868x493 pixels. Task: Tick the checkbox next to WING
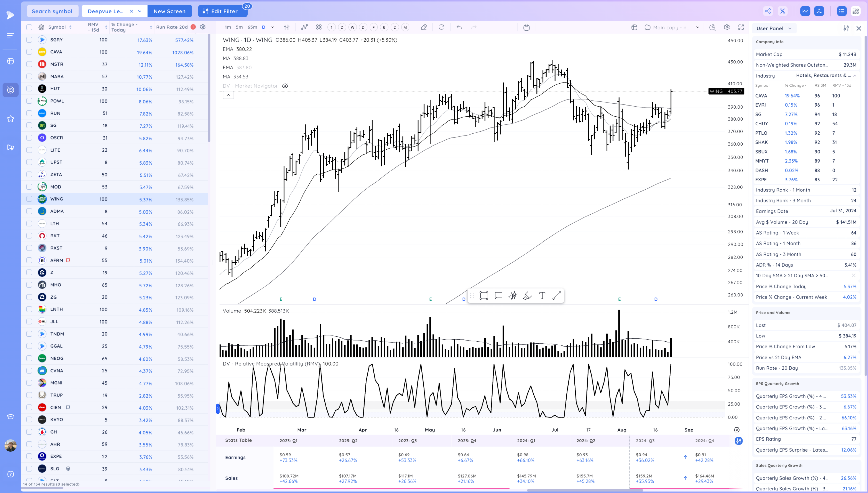(x=29, y=199)
